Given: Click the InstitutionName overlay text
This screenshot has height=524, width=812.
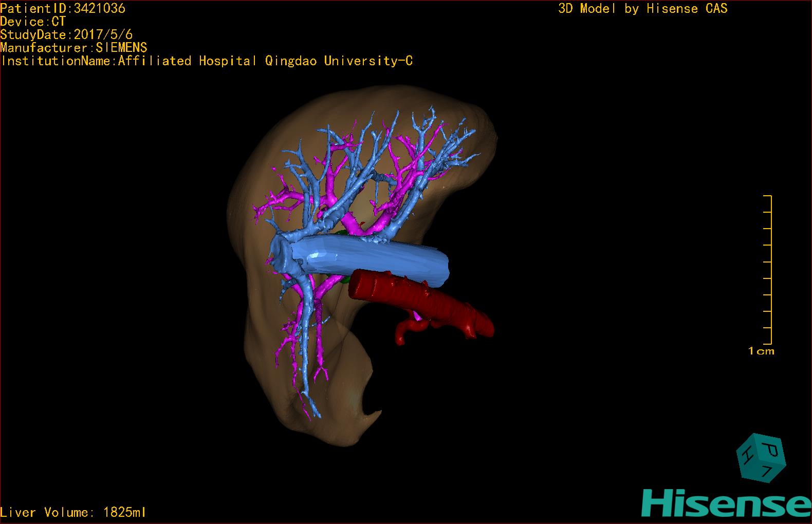Looking at the screenshot, I should (207, 61).
